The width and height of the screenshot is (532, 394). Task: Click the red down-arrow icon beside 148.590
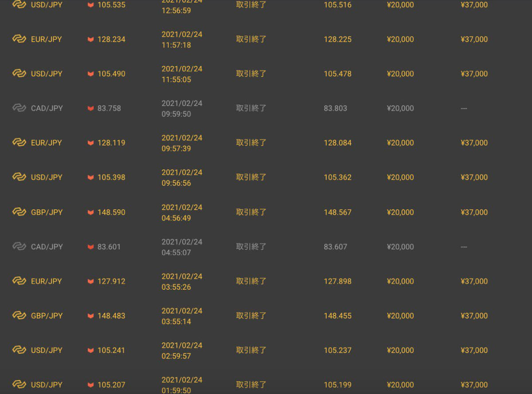[x=91, y=213]
